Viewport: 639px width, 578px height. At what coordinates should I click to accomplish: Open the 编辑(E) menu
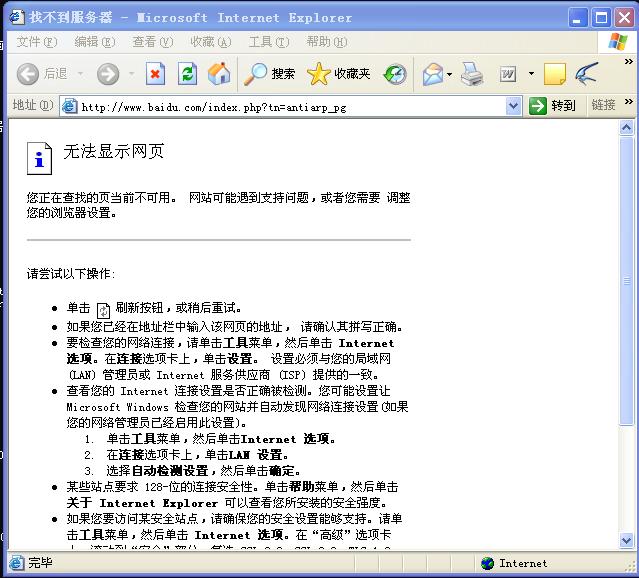click(x=95, y=42)
